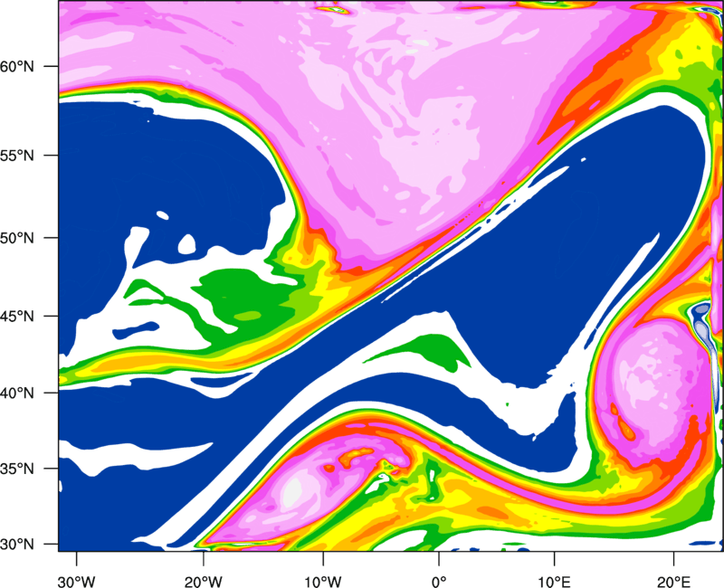This screenshot has width=724, height=588.
Task: Click the 55°N latitude label
Action: pyautogui.click(x=17, y=156)
